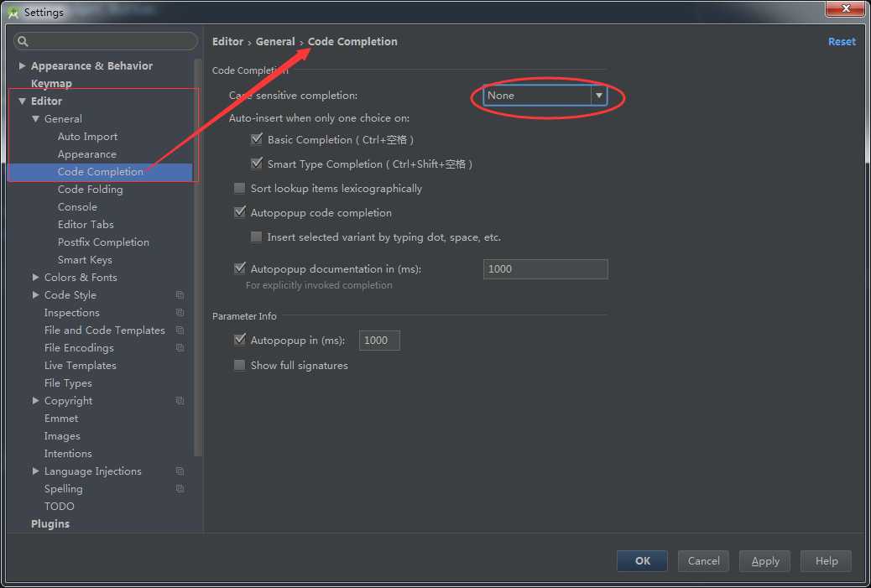Click Parameter Info autopopup delay field
This screenshot has width=871, height=588.
tap(379, 340)
